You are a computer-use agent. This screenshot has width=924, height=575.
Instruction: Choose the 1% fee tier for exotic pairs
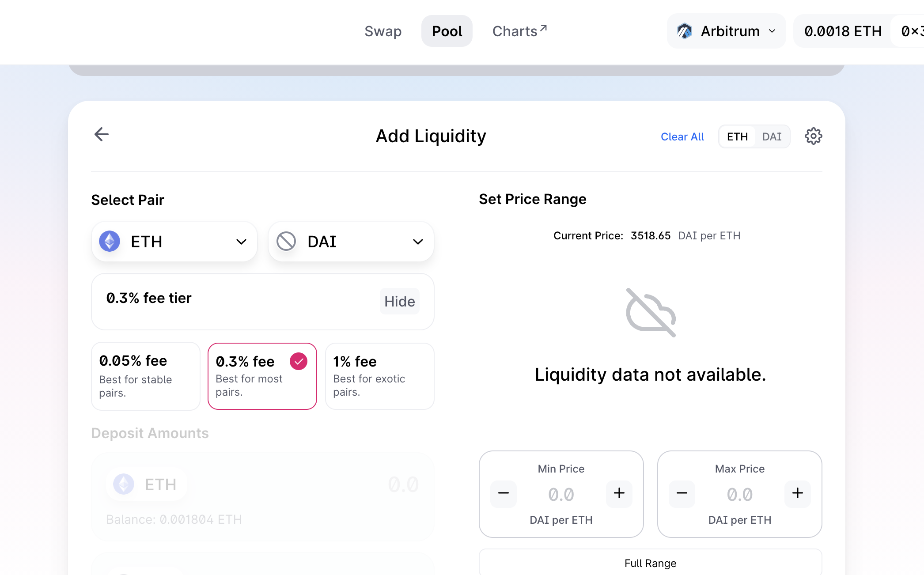click(x=379, y=376)
